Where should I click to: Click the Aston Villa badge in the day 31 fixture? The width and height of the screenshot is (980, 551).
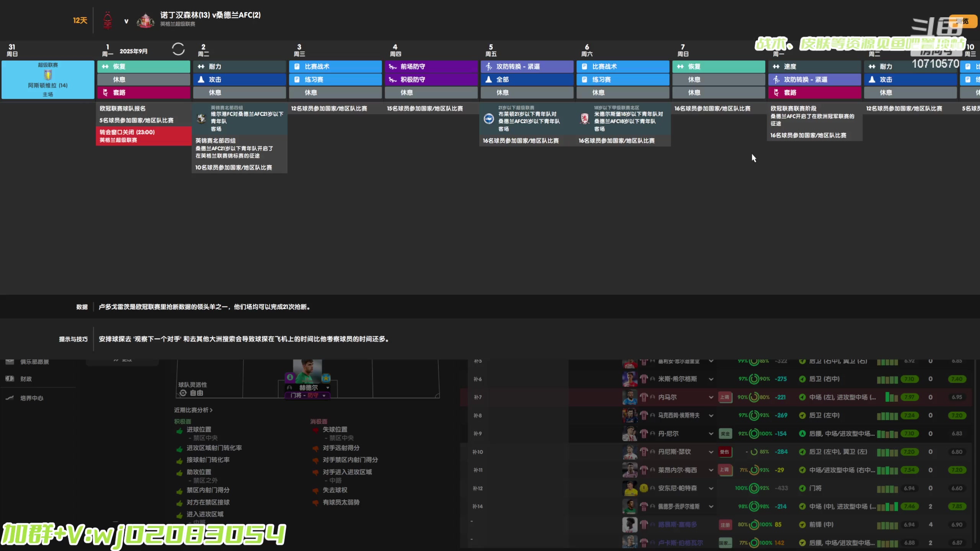pyautogui.click(x=48, y=75)
